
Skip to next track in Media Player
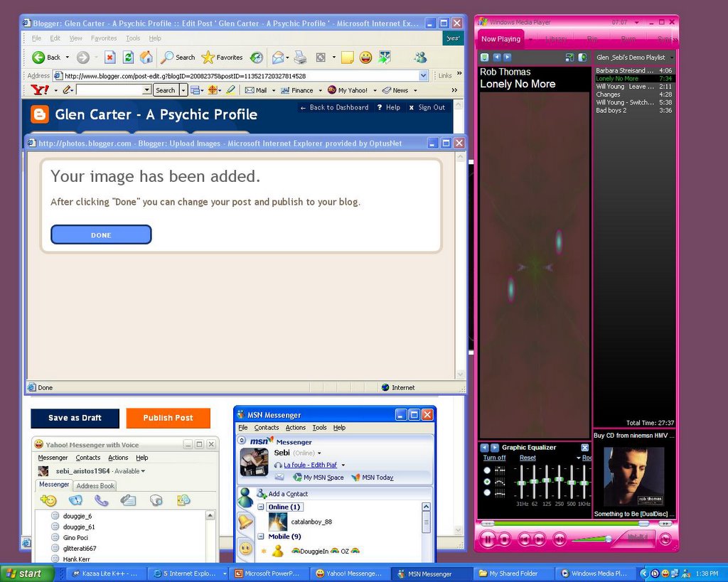[x=540, y=539]
